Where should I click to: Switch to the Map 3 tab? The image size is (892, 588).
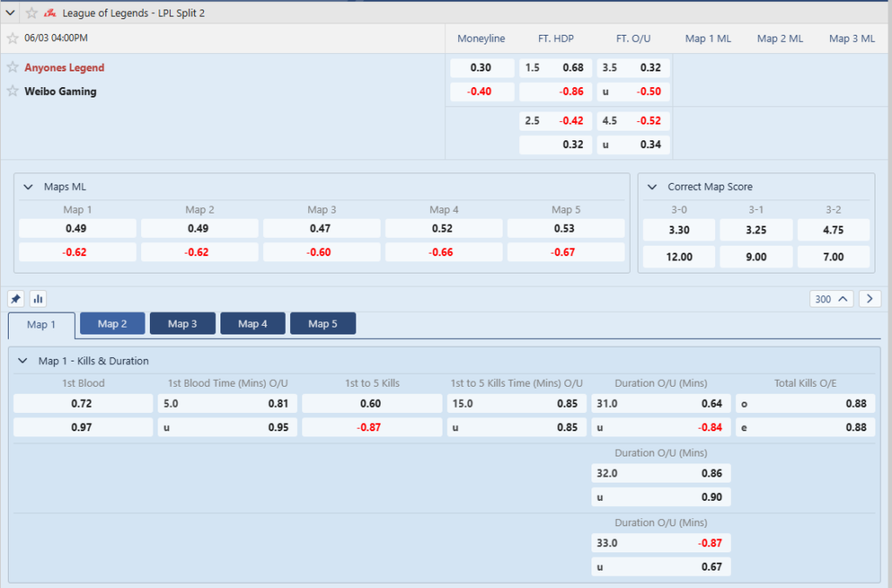tap(183, 323)
